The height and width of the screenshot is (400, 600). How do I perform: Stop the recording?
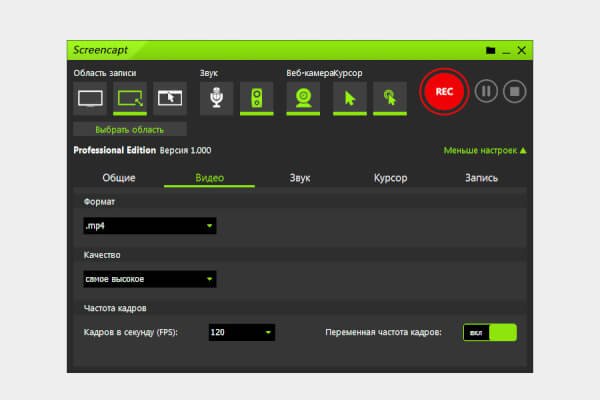pos(515,91)
